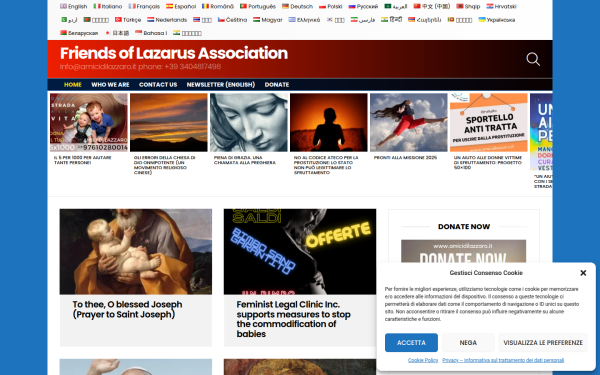The image size is (600, 375).
Task: Choose 中文 (中国) language option
Action: click(x=432, y=6)
